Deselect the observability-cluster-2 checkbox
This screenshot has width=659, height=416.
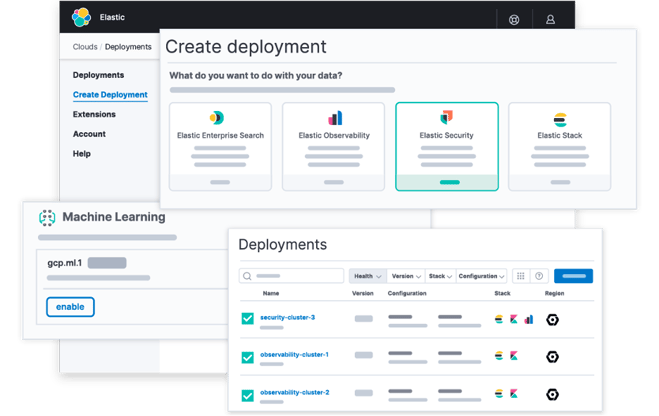coord(247,394)
